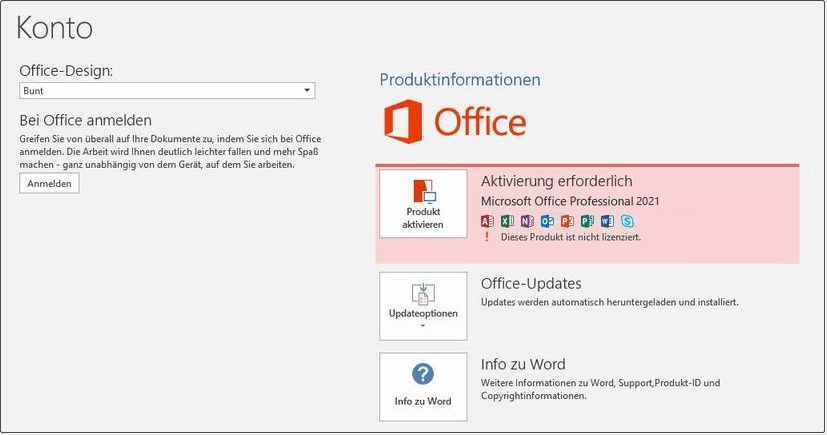This screenshot has width=827, height=435.
Task: Click the Office-Design label
Action: 66,71
